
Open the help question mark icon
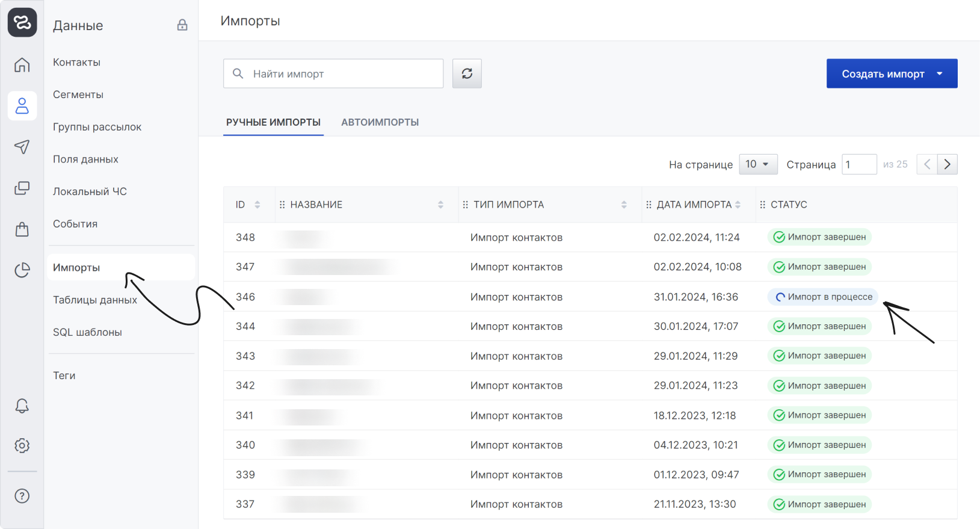(22, 496)
